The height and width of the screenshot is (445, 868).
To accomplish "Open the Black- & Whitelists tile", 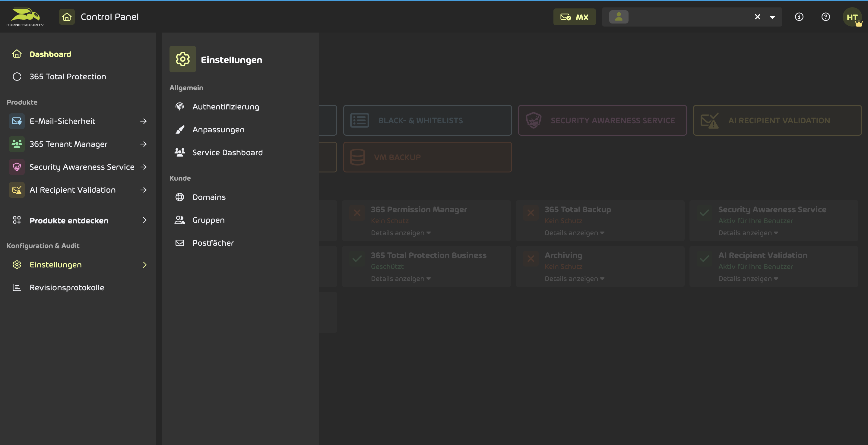I will click(427, 120).
